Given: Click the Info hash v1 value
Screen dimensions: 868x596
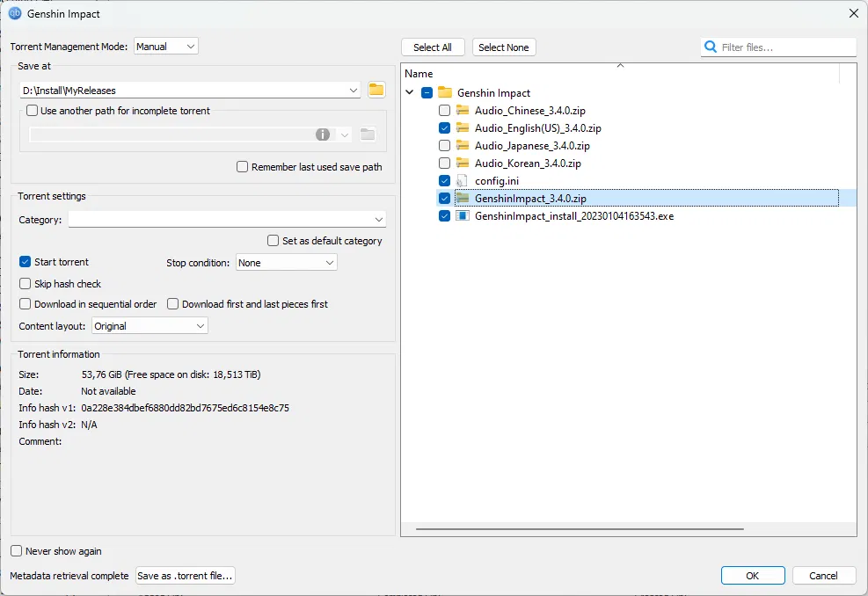Looking at the screenshot, I should tap(185, 408).
